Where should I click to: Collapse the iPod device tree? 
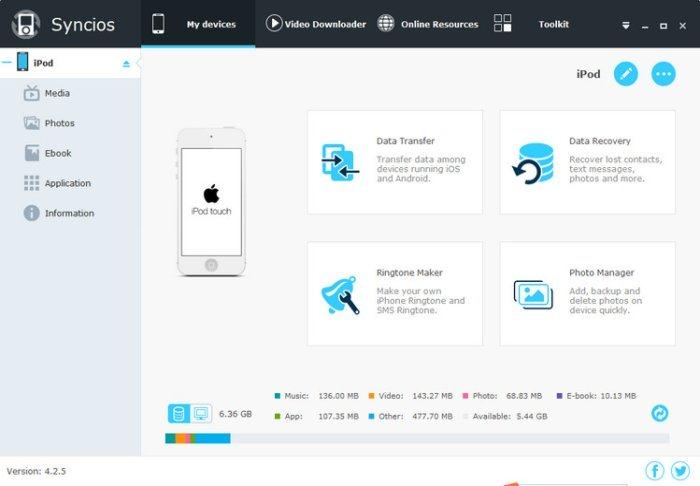click(7, 63)
